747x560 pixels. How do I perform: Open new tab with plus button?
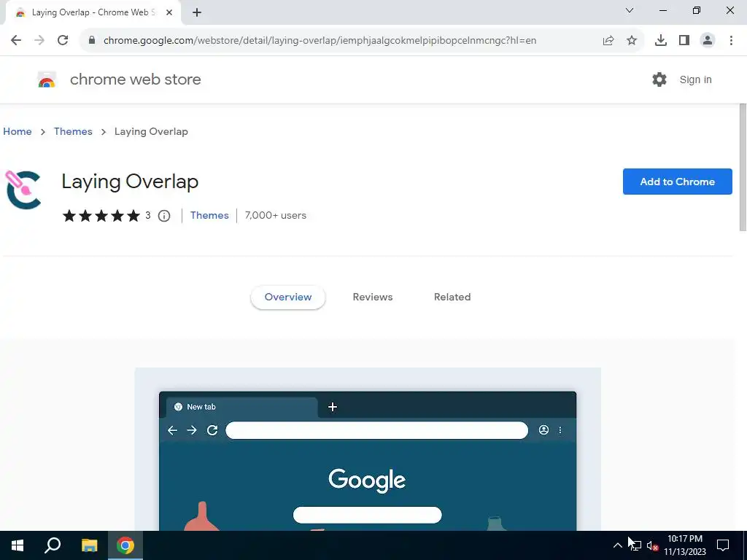click(197, 13)
